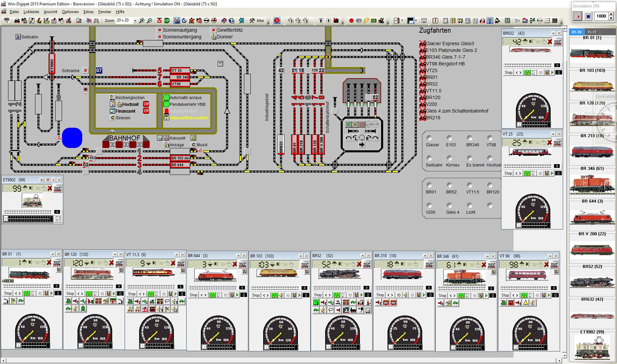Image resolution: width=617 pixels, height=364 pixels.
Task: Click the direction < > button in BR 644 panel
Action: 204,295
